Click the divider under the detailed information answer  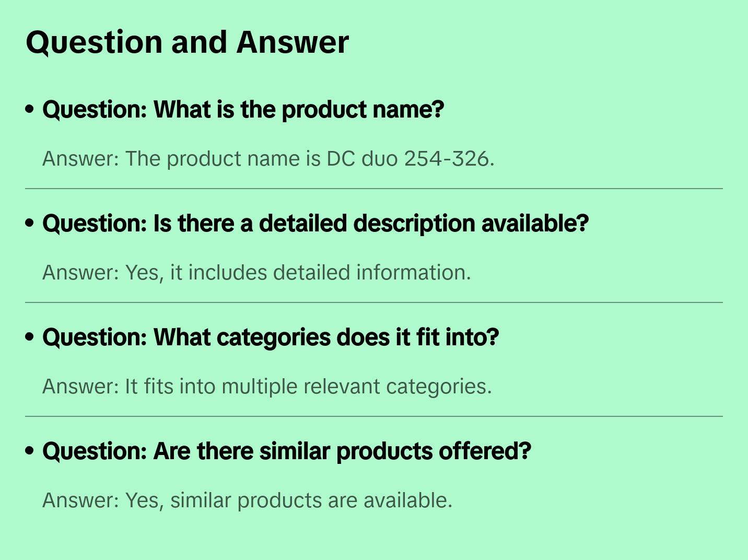[374, 302]
